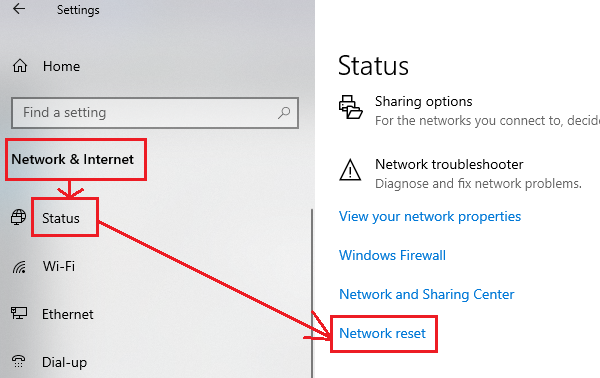Image resolution: width=600 pixels, height=378 pixels.
Task: Click the Dial-up phone icon
Action: pos(18,361)
